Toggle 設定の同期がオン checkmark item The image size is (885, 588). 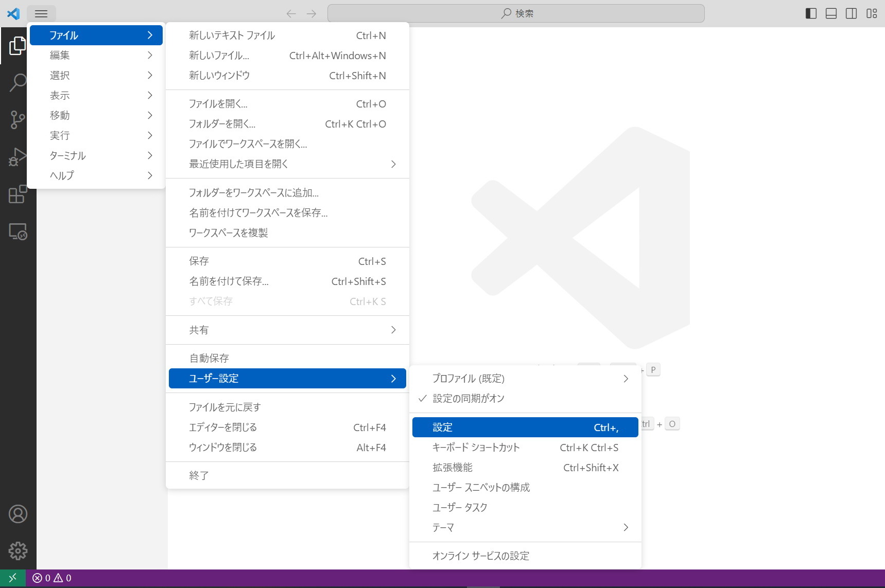pos(525,399)
